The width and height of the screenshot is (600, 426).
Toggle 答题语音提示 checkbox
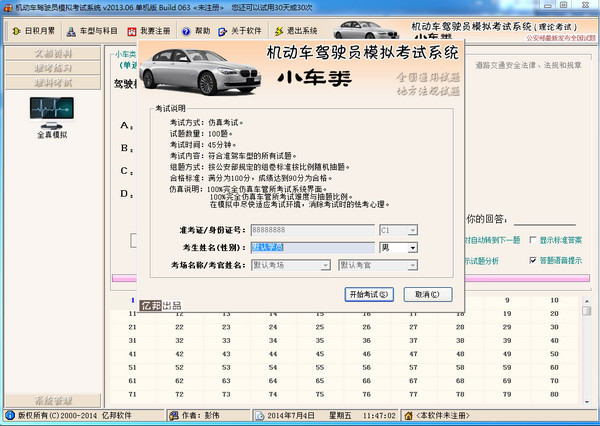pos(531,260)
